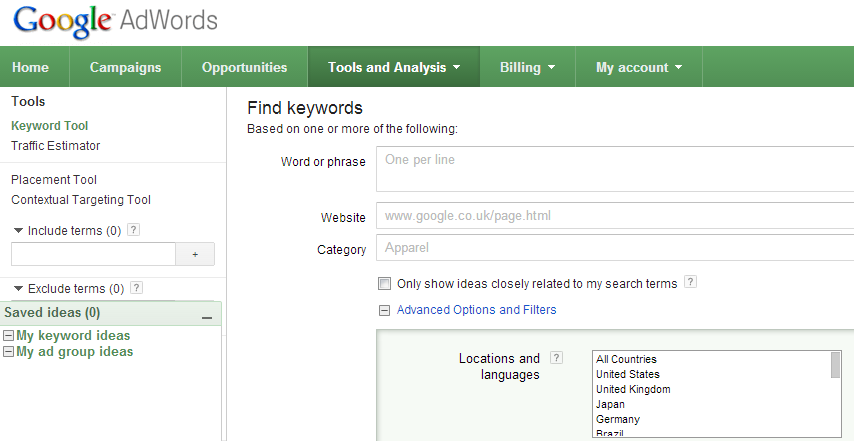Open the My account dropdown menu
The width and height of the screenshot is (854, 441).
coord(639,67)
